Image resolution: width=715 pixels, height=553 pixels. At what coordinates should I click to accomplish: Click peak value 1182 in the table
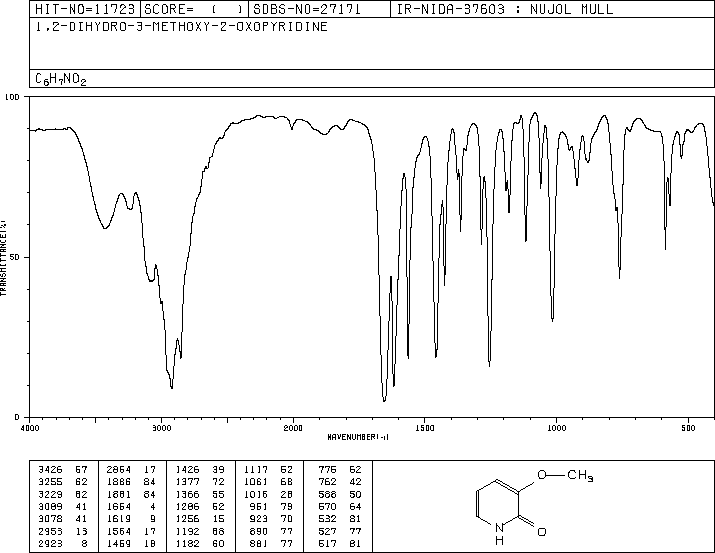click(x=187, y=543)
